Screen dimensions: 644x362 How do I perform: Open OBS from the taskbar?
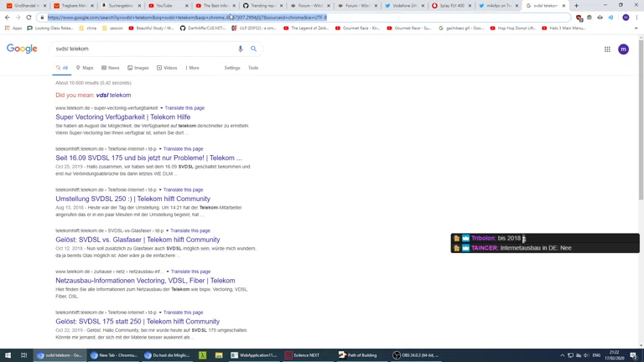coord(417,355)
